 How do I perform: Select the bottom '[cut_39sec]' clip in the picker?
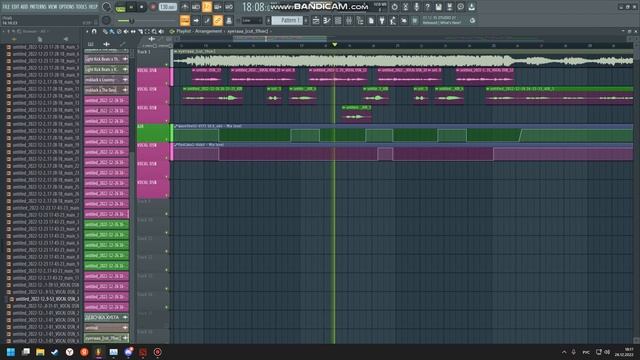coord(107,338)
